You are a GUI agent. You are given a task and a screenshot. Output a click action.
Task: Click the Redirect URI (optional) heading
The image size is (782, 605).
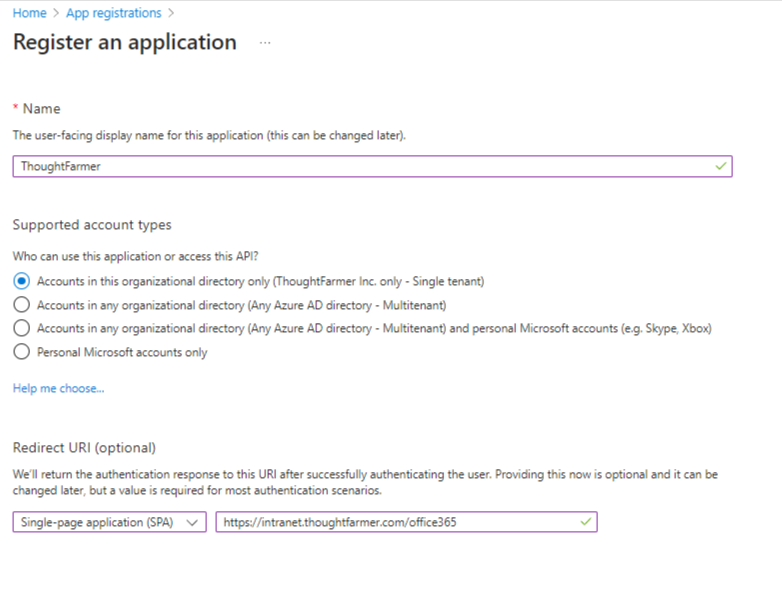tap(84, 447)
